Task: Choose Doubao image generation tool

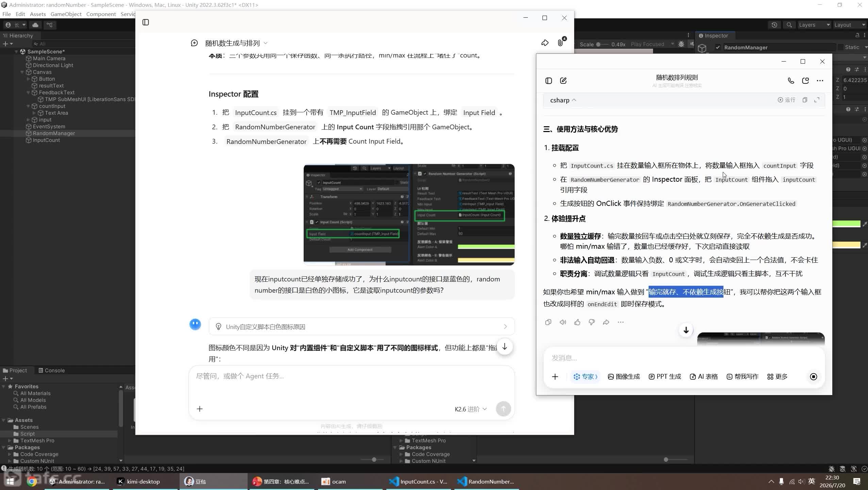Action: pyautogui.click(x=624, y=377)
